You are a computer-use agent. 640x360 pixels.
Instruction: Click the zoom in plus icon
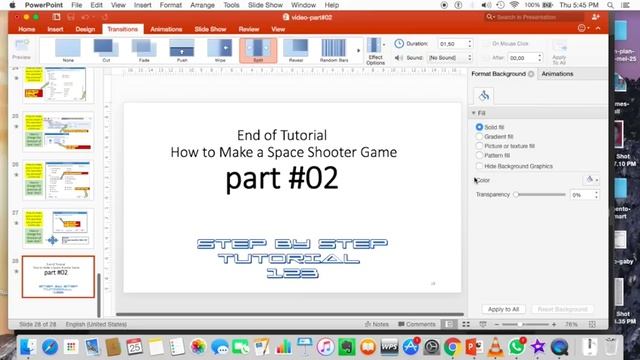coord(554,324)
